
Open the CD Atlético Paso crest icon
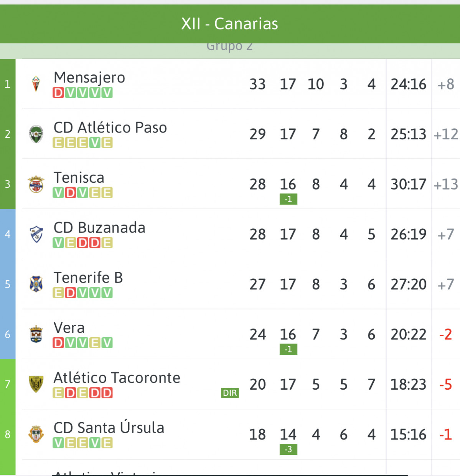point(36,134)
